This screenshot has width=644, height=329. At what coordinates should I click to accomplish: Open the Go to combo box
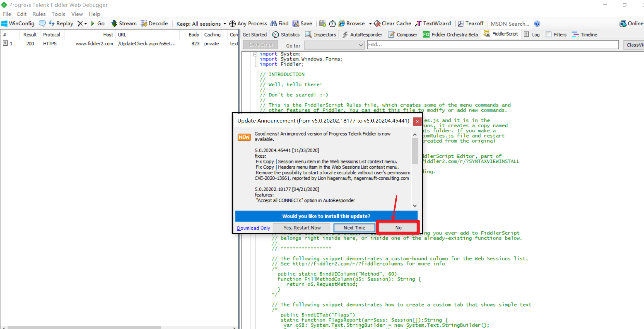point(334,45)
